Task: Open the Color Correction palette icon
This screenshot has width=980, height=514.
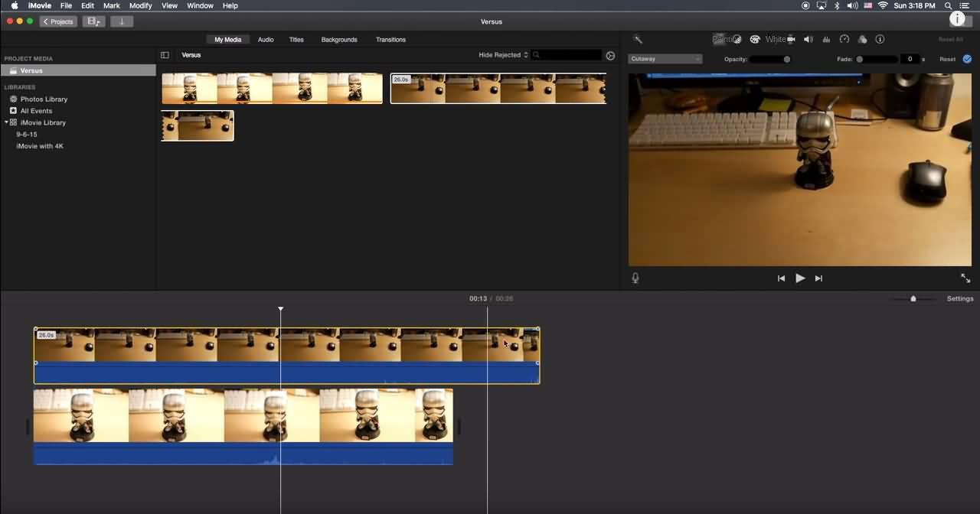Action: 754,39
